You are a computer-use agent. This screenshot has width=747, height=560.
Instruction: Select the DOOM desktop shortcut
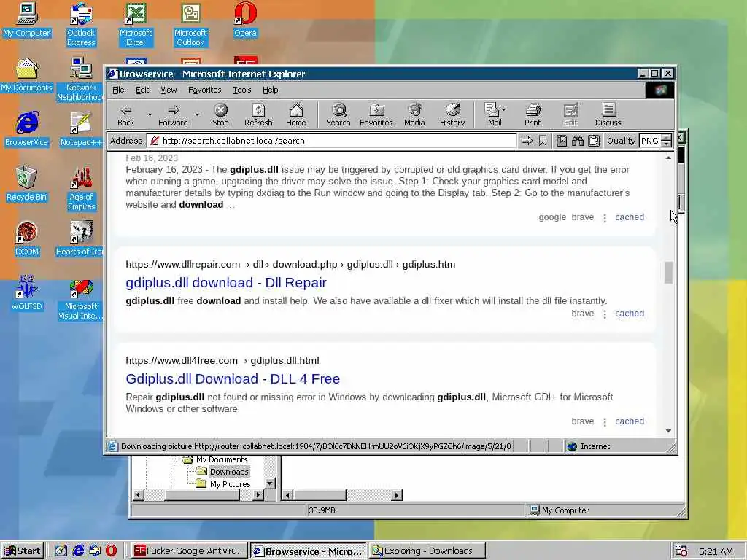click(x=27, y=238)
